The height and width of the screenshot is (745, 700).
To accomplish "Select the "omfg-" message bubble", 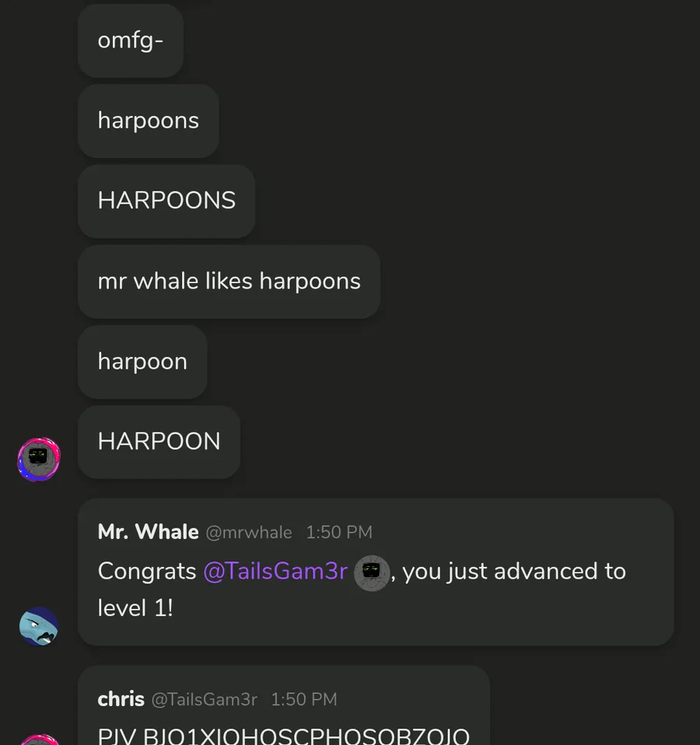I will 131,41.
